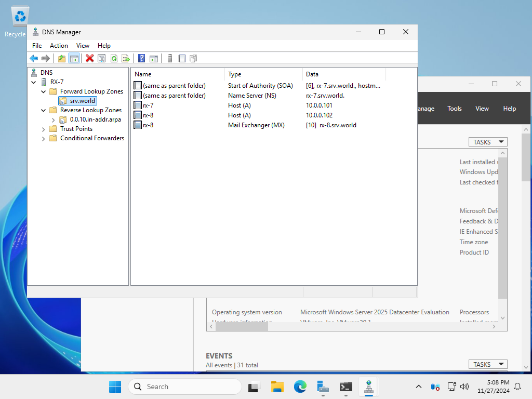Toggle Show/Hide Action Pane toolbar icon
The width and height of the screenshot is (532, 399).
click(x=154, y=58)
